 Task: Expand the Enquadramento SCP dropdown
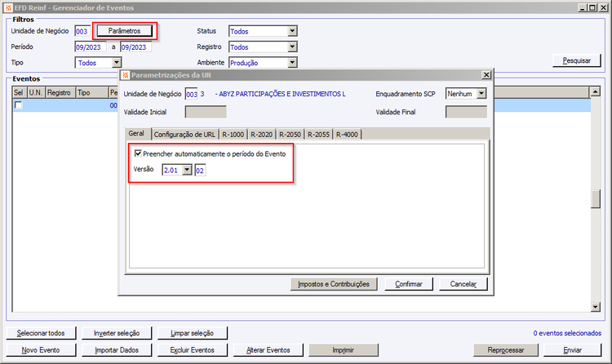pyautogui.click(x=481, y=94)
